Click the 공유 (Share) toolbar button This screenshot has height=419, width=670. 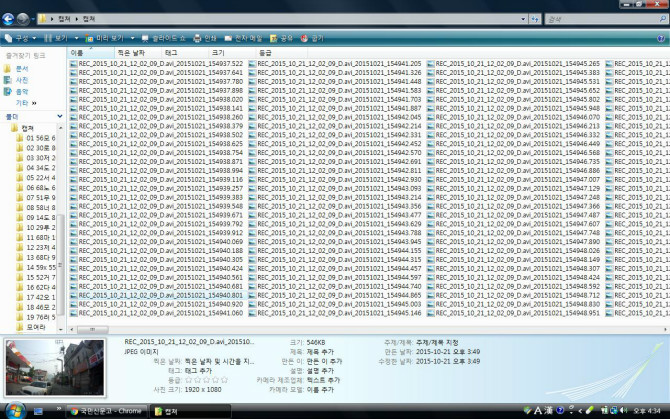tap(282, 38)
